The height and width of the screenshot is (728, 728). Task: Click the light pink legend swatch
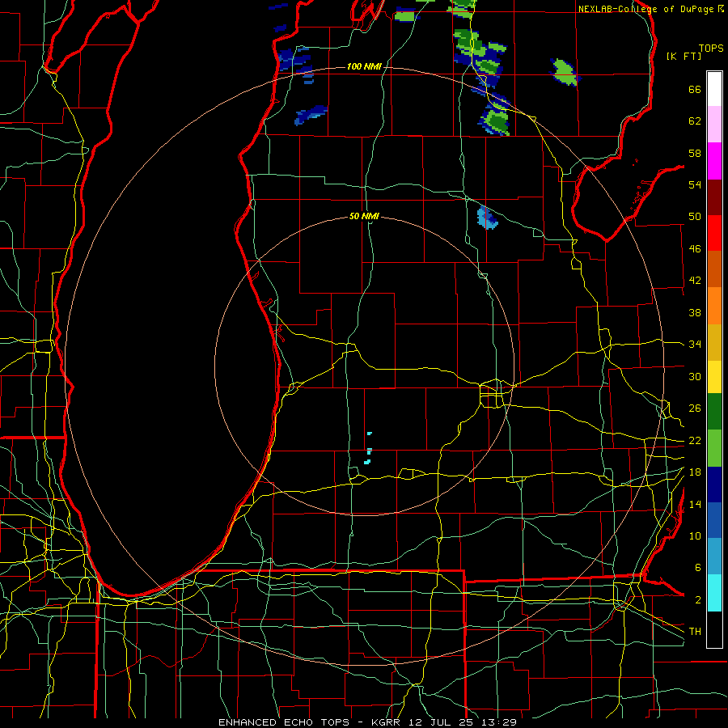(x=714, y=125)
